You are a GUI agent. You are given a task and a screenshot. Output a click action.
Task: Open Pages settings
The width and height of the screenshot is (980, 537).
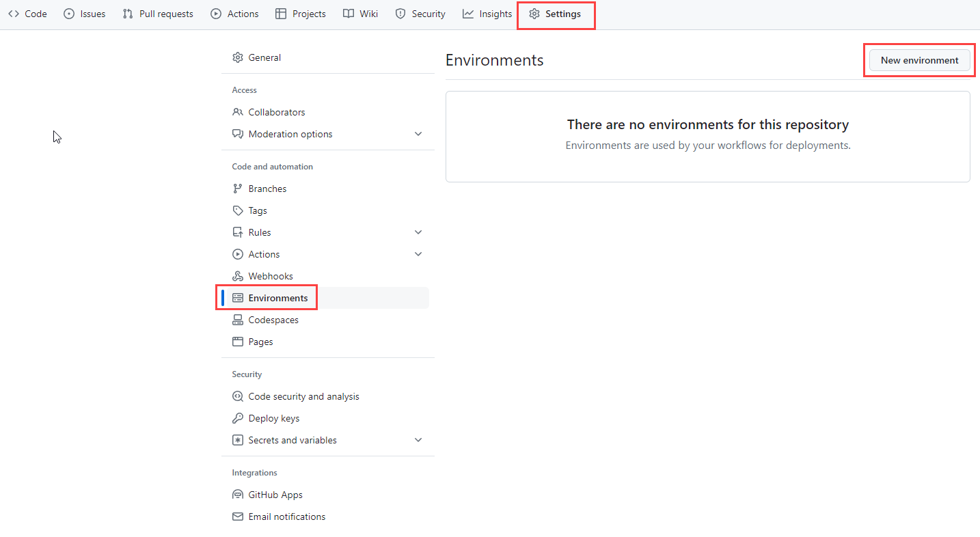[325, 342]
